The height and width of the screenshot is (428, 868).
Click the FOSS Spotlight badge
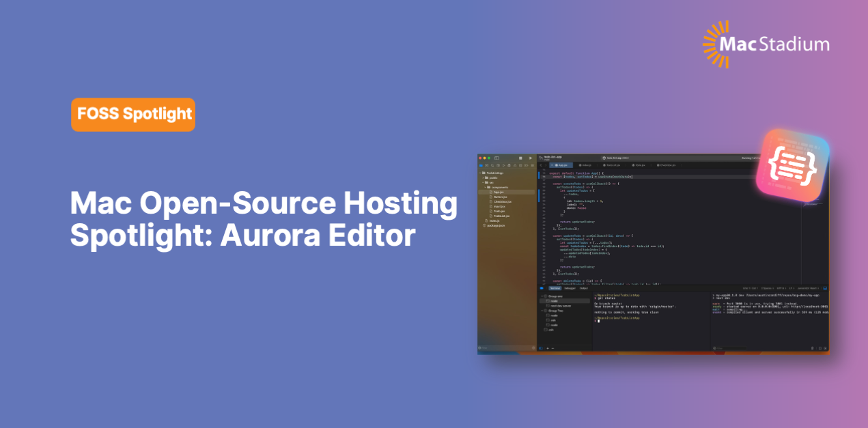133,114
